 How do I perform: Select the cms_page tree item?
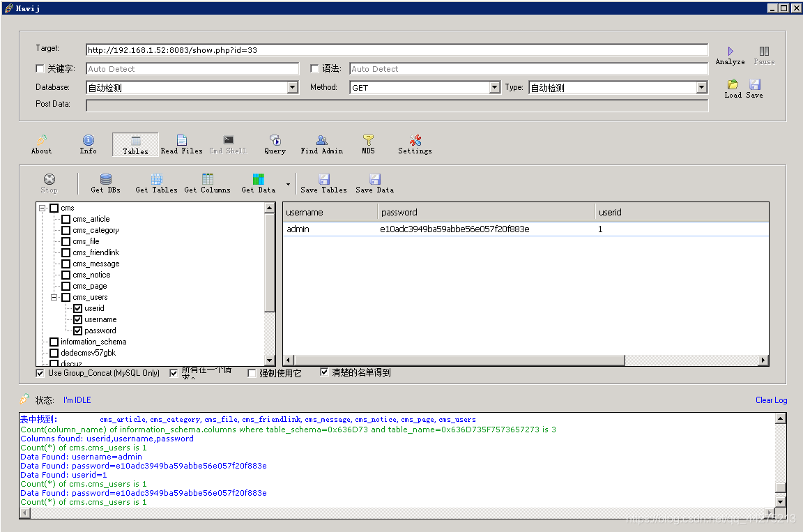[90, 287]
